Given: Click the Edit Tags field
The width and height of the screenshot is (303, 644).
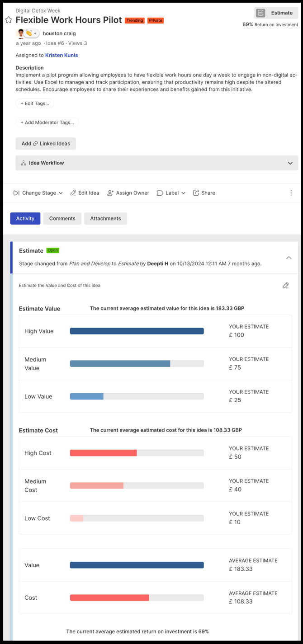Looking at the screenshot, I should coord(35,103).
